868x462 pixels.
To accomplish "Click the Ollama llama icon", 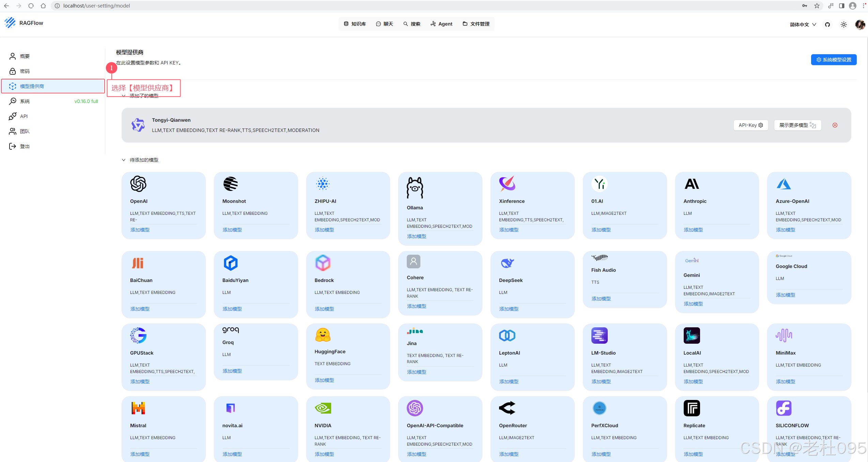I will [x=415, y=188].
